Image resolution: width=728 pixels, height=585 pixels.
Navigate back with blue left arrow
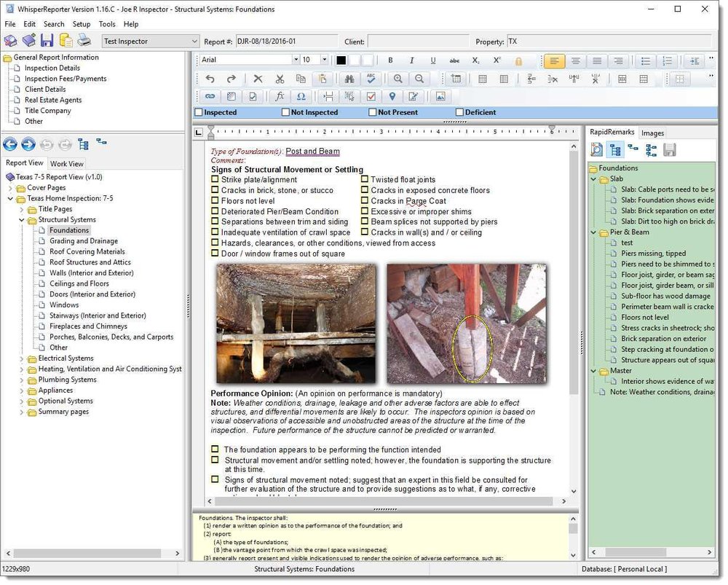click(x=10, y=144)
